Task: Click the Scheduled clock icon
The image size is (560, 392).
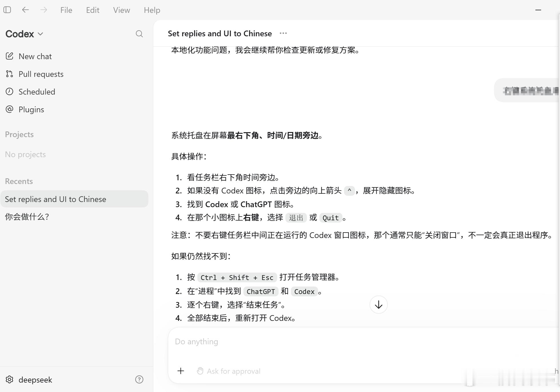Action: [9, 91]
